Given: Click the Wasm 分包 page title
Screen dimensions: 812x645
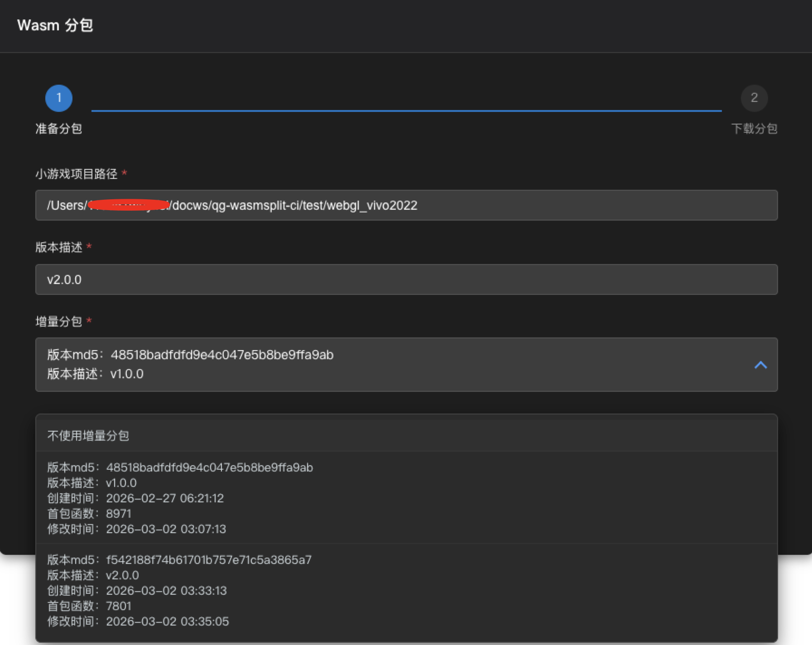Looking at the screenshot, I should (x=55, y=25).
